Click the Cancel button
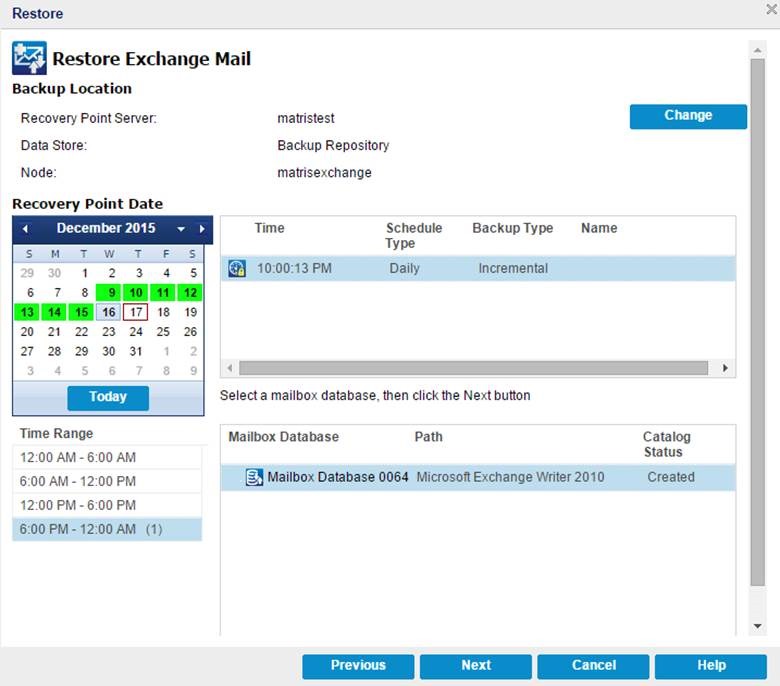Image resolution: width=780 pixels, height=686 pixels. coord(593,666)
